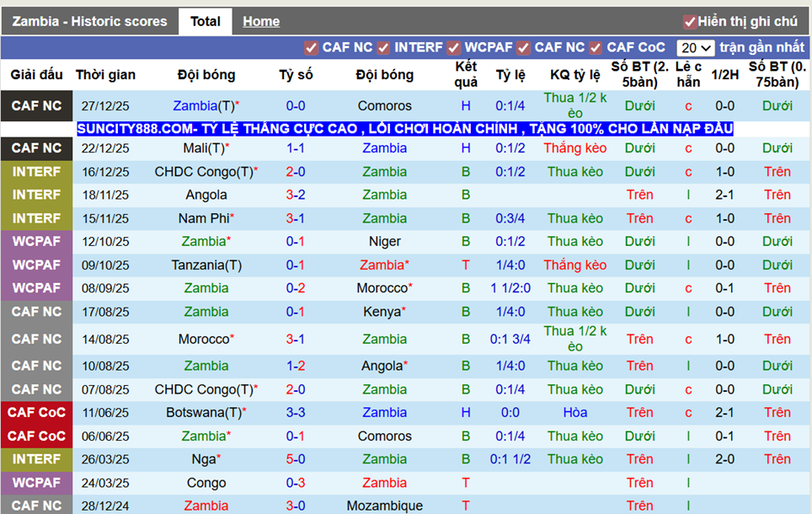Open the Home tab
The image size is (812, 514).
point(261,21)
